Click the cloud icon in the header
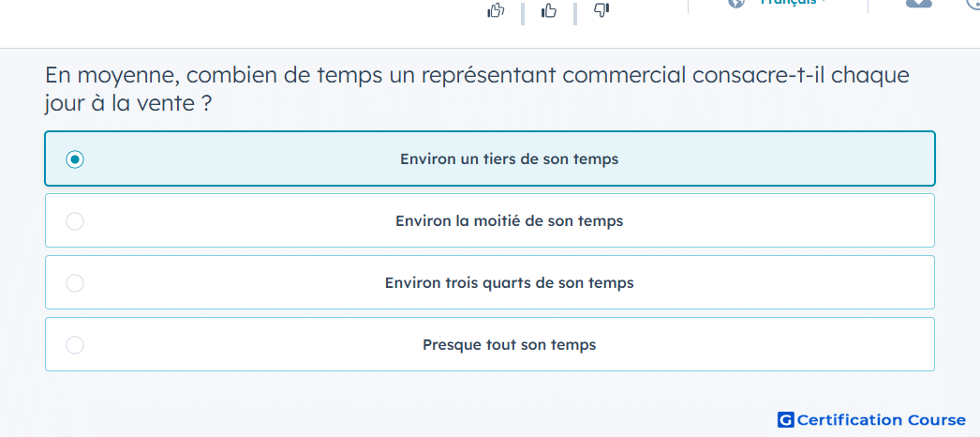980x437 pixels. [x=919, y=3]
